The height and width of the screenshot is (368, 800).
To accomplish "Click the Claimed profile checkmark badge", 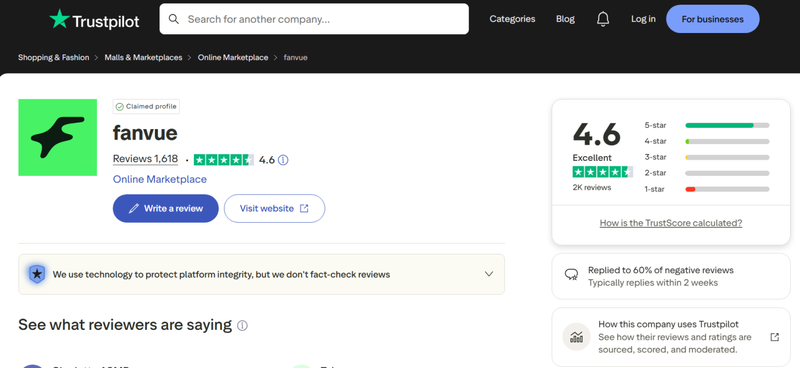I will (x=146, y=107).
